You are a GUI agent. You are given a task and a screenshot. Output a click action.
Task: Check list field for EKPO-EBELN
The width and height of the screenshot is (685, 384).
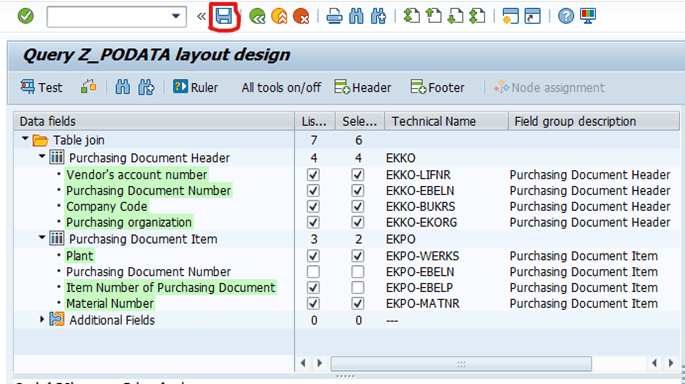click(x=313, y=272)
